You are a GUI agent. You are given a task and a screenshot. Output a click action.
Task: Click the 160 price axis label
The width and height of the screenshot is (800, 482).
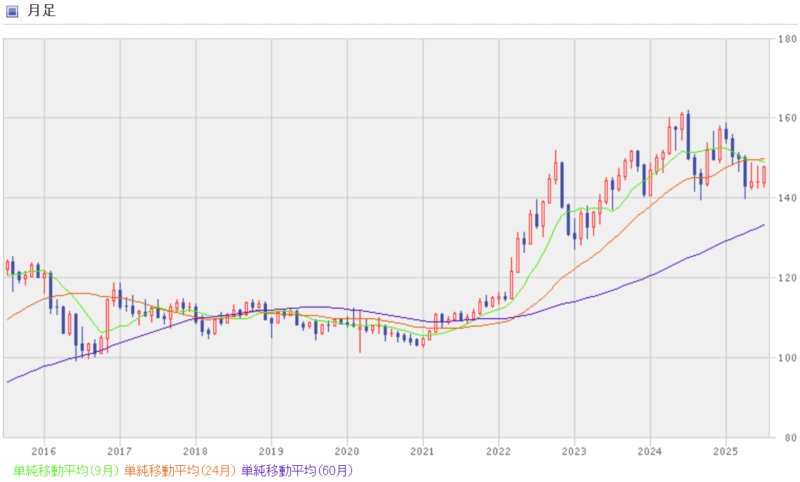click(787, 118)
